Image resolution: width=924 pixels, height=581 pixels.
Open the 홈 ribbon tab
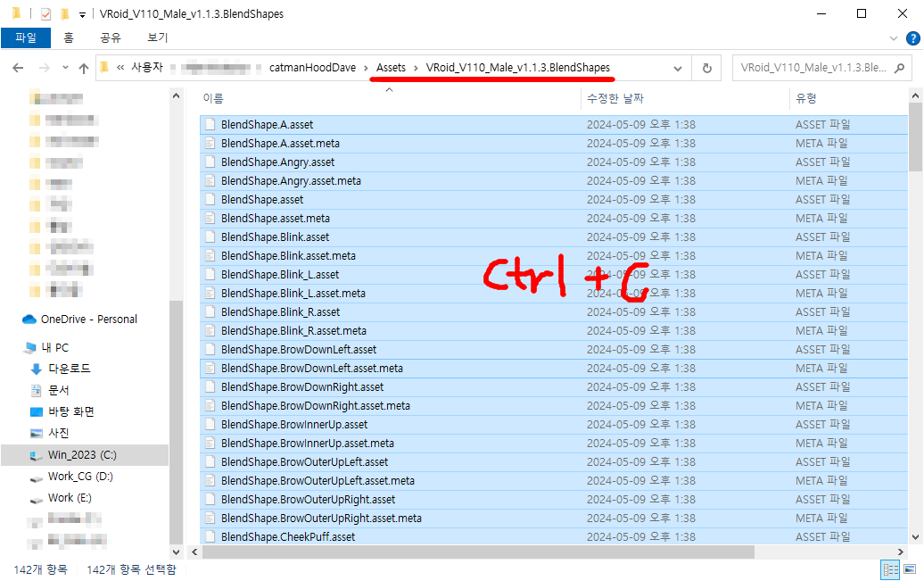[x=69, y=37]
